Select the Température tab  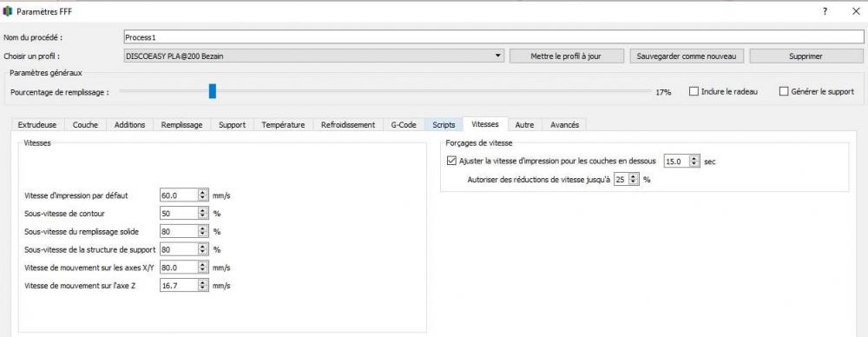[x=283, y=125]
